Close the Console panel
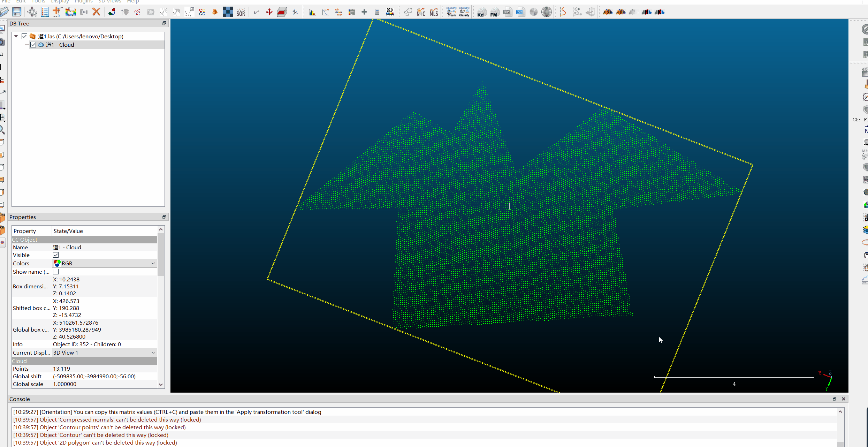868x447 pixels. tap(844, 399)
